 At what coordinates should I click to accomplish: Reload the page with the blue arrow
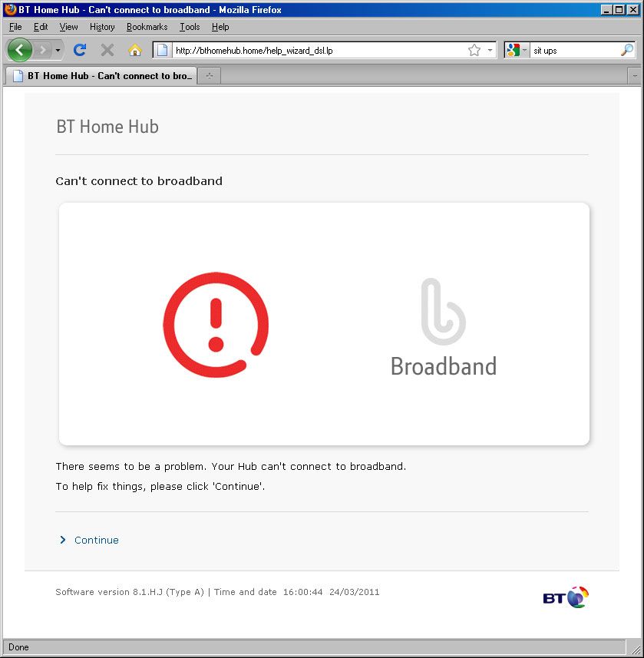click(x=80, y=51)
